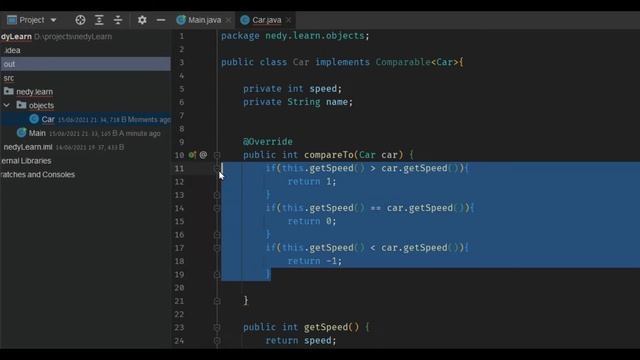The image size is (640, 360).
Task: Click the Select Opened File target icon
Action: (80, 20)
